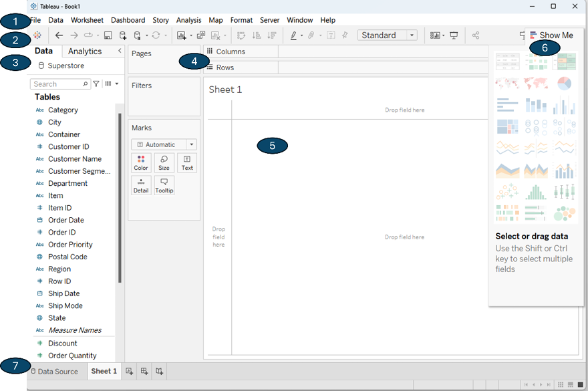588x391 pixels.
Task: Switch to the Analytics tab
Action: [85, 51]
